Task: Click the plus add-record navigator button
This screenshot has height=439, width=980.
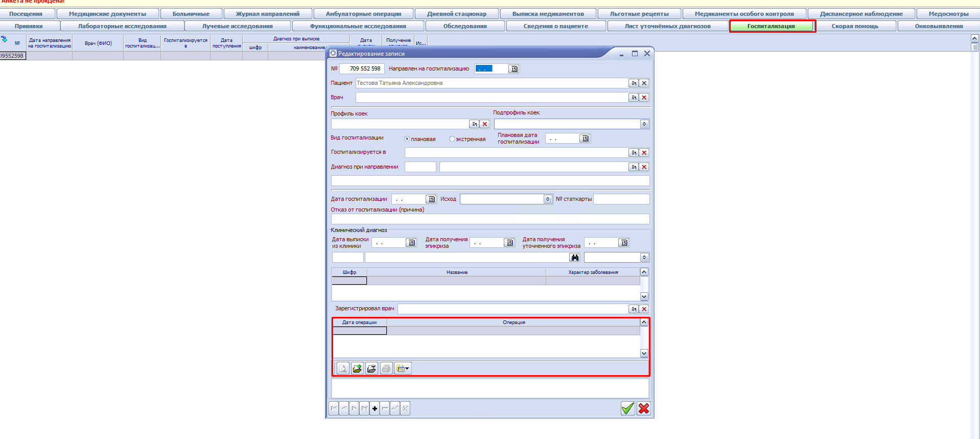Action: tap(375, 408)
